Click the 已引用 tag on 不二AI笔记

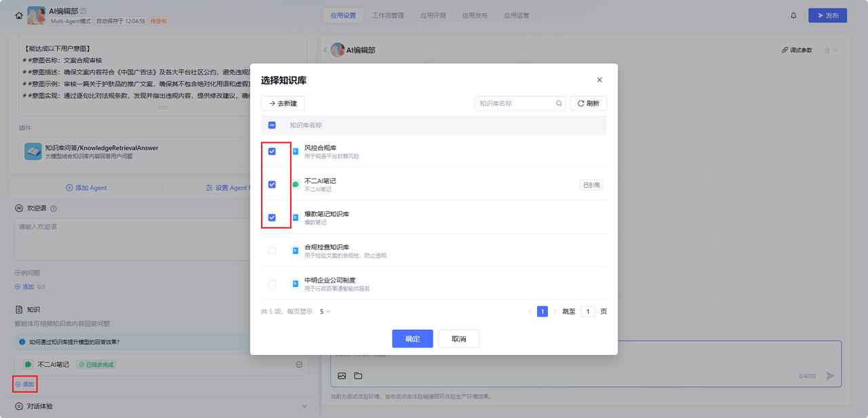click(x=591, y=184)
